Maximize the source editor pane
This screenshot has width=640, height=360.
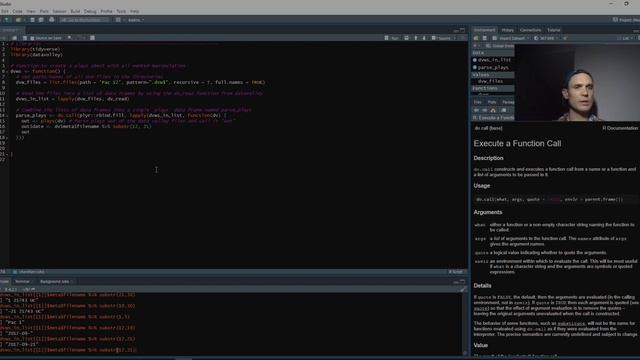[x=462, y=30]
